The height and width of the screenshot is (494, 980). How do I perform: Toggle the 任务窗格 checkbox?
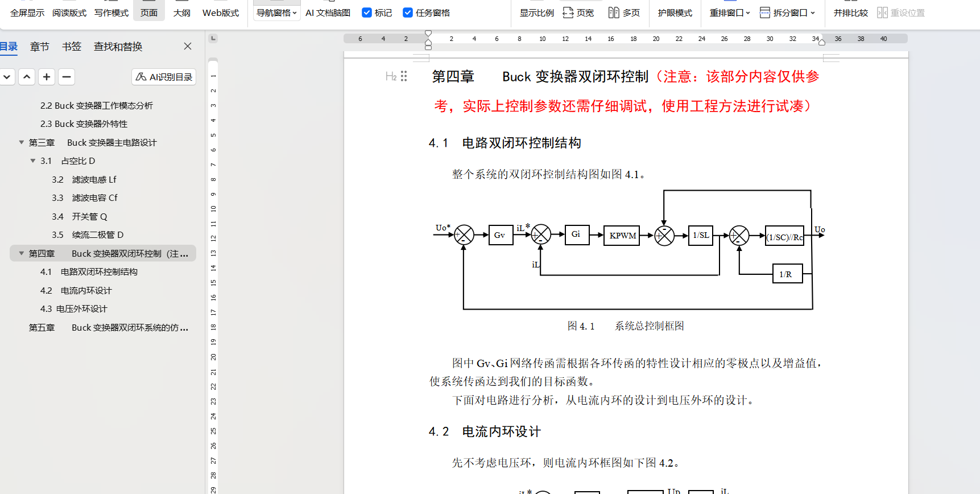(408, 13)
